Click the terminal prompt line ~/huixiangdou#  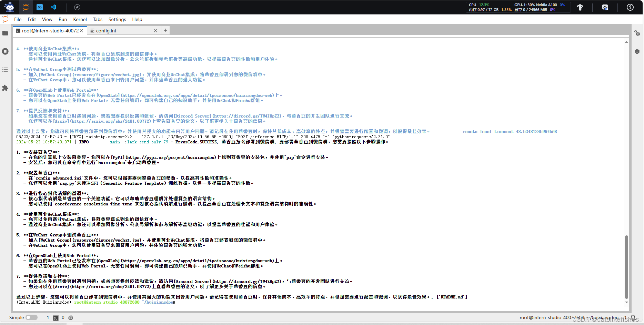[x=96, y=302]
